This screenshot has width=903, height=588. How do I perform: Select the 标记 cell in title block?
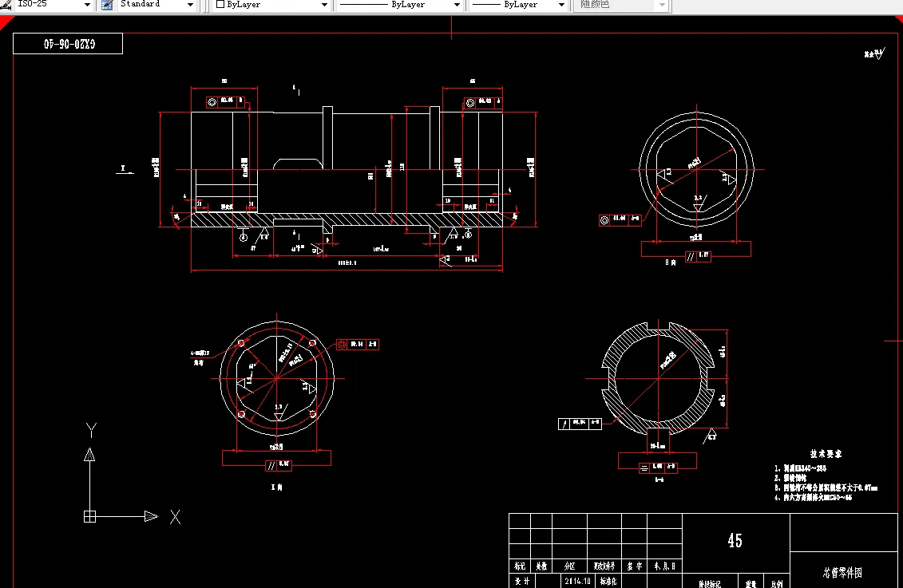coord(520,566)
